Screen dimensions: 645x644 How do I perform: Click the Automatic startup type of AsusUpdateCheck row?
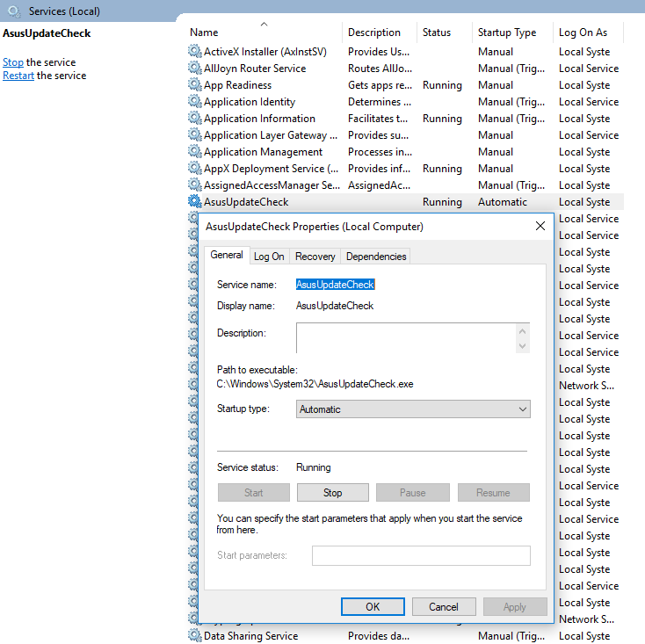(x=503, y=202)
